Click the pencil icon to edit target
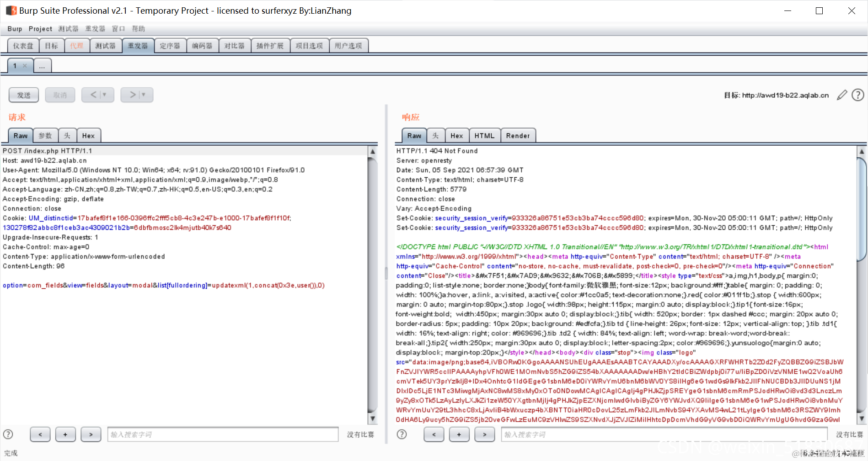This screenshot has width=868, height=461. pos(842,95)
